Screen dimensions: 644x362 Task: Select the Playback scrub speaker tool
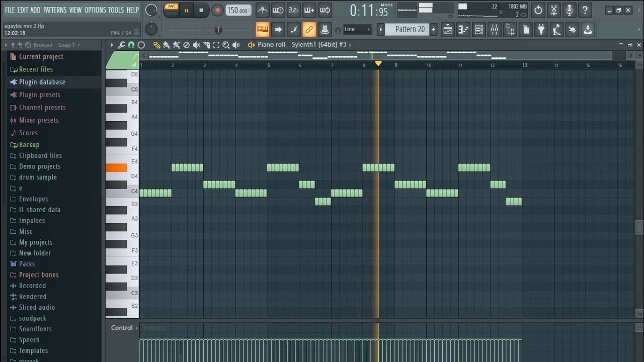click(x=236, y=45)
